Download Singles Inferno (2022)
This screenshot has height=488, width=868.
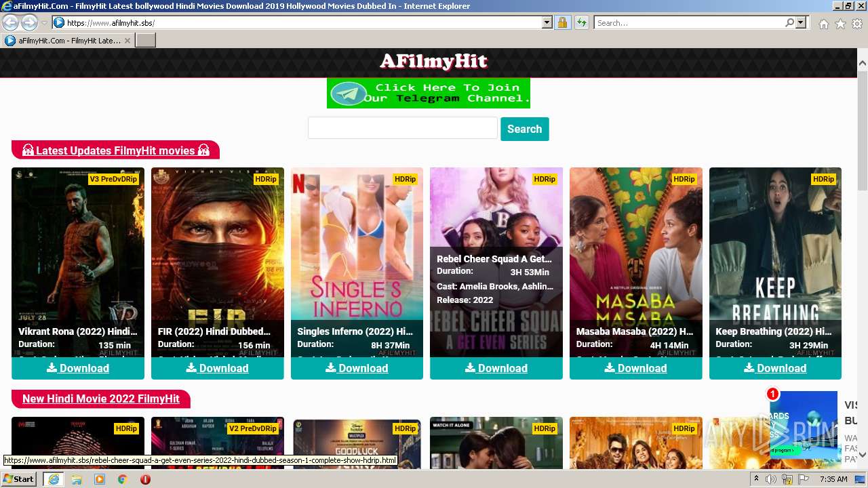tap(357, 368)
